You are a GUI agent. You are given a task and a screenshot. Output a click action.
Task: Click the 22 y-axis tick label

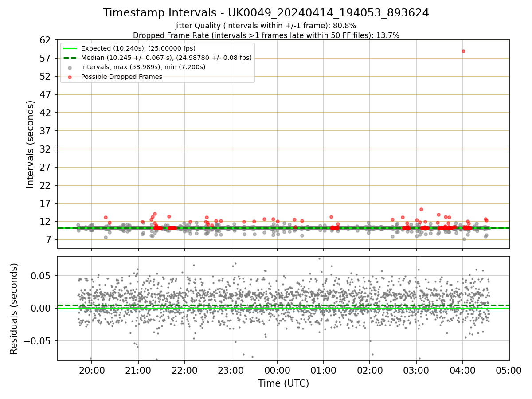[x=46, y=185]
